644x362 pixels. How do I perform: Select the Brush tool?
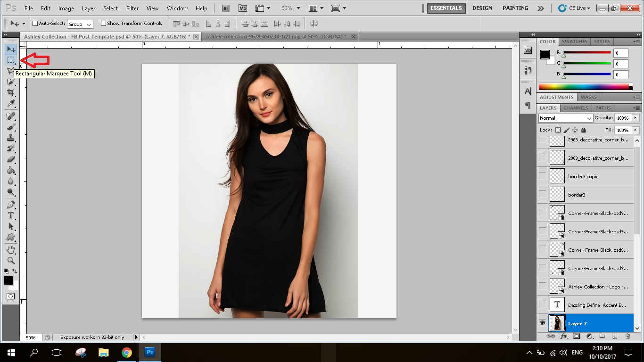coord(11,127)
